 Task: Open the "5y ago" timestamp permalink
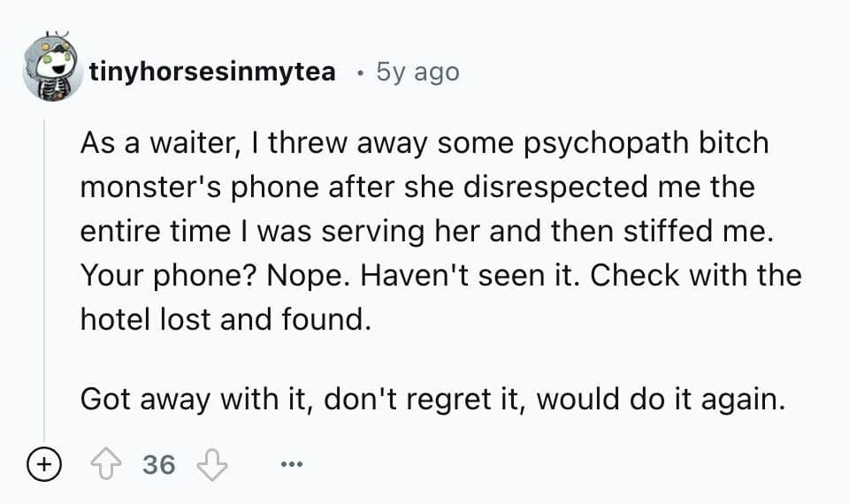[417, 72]
